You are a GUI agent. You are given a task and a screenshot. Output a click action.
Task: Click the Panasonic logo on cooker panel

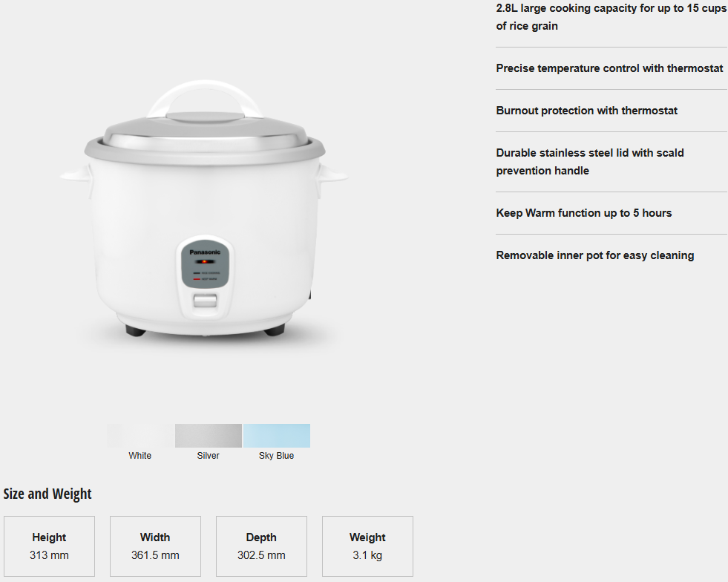205,252
